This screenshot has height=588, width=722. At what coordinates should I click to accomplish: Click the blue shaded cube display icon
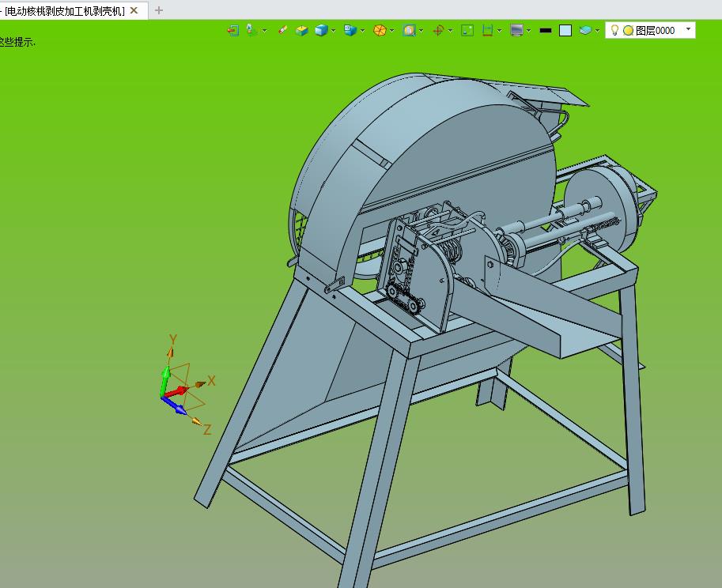[x=321, y=30]
